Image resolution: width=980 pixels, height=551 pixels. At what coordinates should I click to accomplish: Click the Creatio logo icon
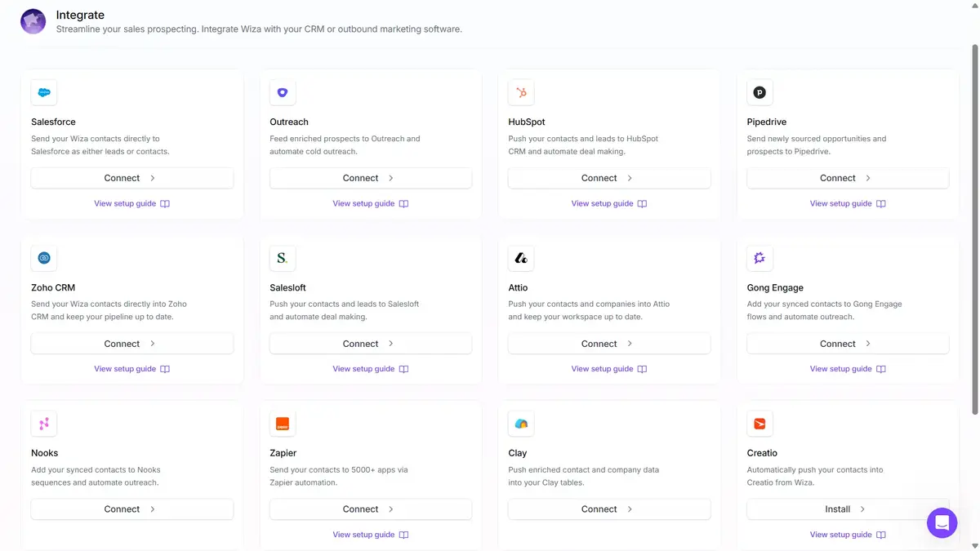point(759,424)
